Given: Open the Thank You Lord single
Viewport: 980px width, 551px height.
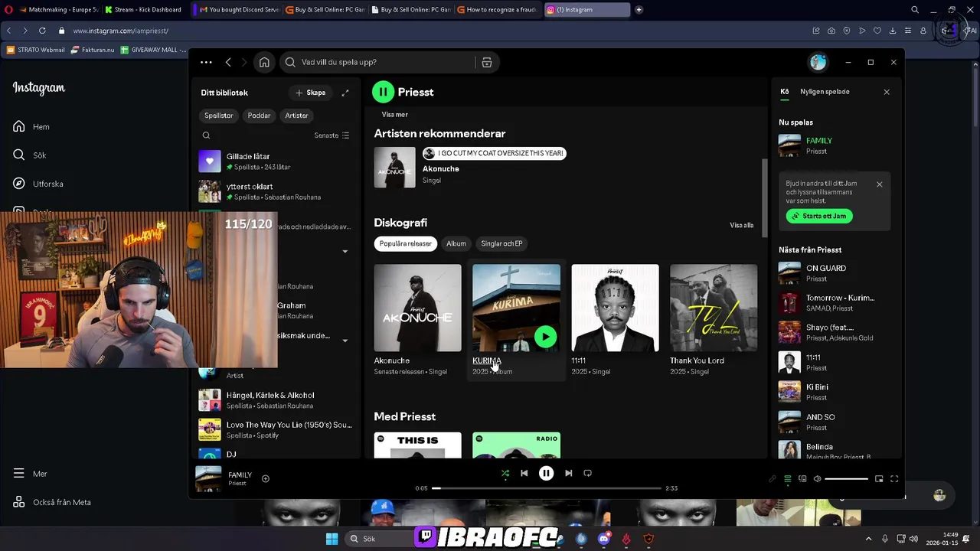Looking at the screenshot, I should coord(714,308).
